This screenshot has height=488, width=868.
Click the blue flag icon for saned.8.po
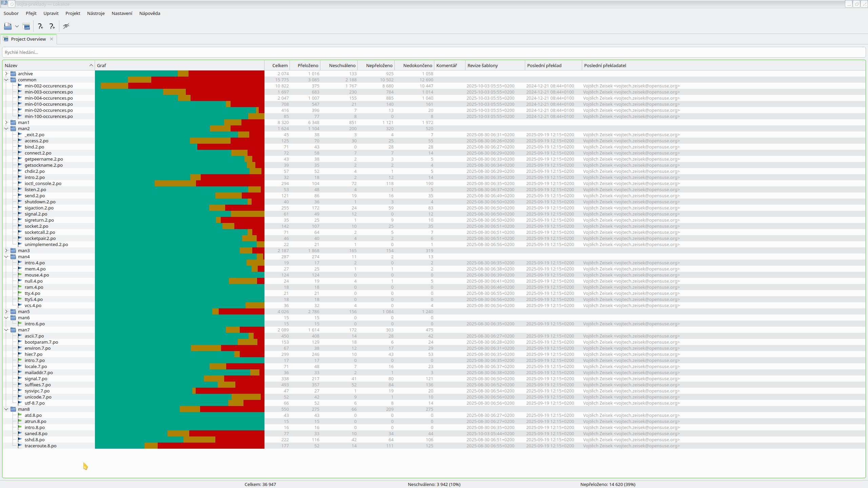pos(20,433)
